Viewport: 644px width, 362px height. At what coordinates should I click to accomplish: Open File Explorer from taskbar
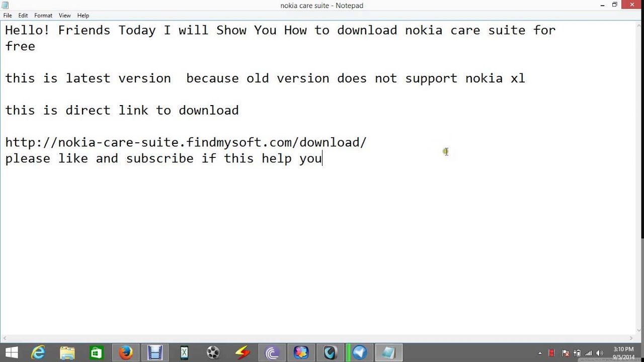(67, 352)
